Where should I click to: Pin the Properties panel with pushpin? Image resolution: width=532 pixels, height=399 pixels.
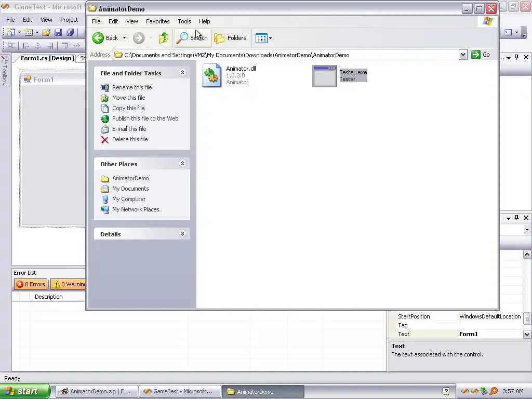coord(517,218)
